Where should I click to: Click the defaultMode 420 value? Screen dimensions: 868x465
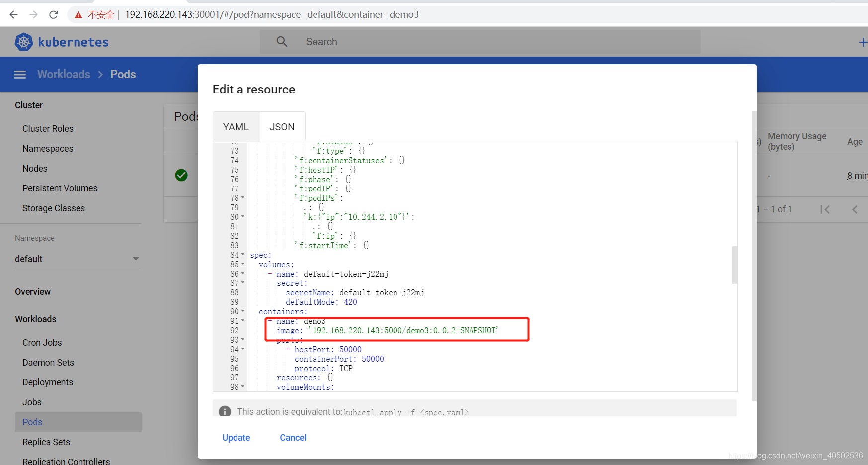[x=350, y=302]
